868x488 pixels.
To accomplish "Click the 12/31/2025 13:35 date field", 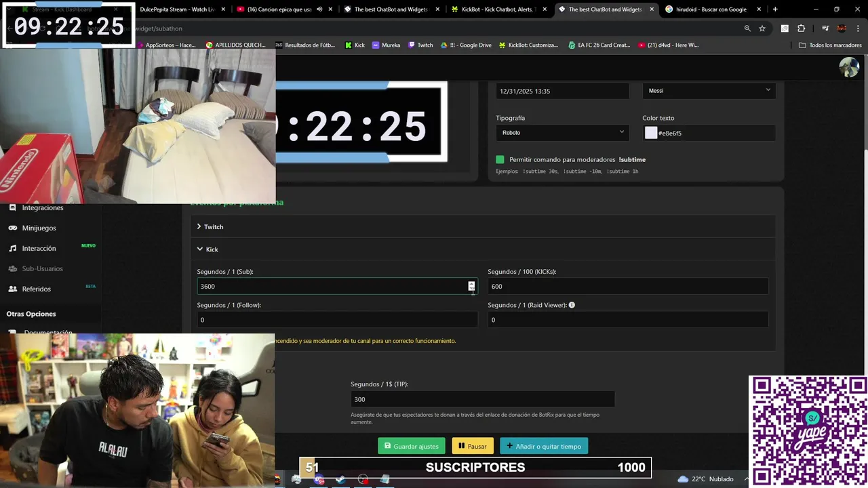I will pos(562,91).
